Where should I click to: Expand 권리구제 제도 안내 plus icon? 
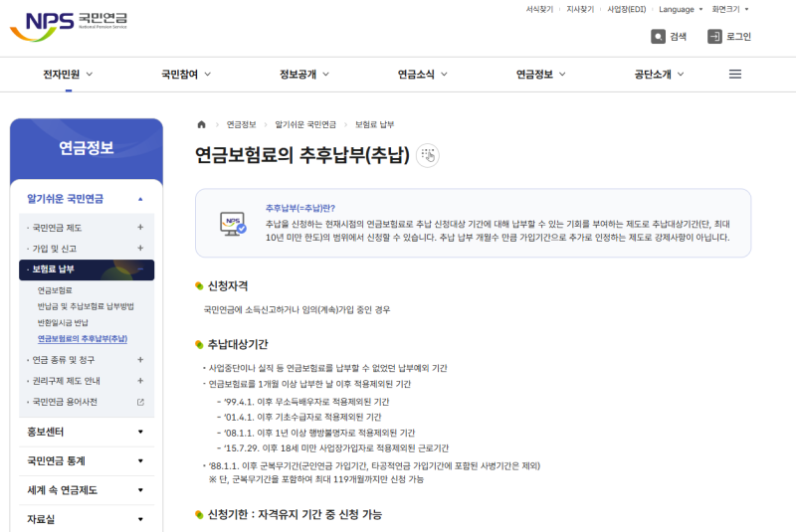coord(140,381)
